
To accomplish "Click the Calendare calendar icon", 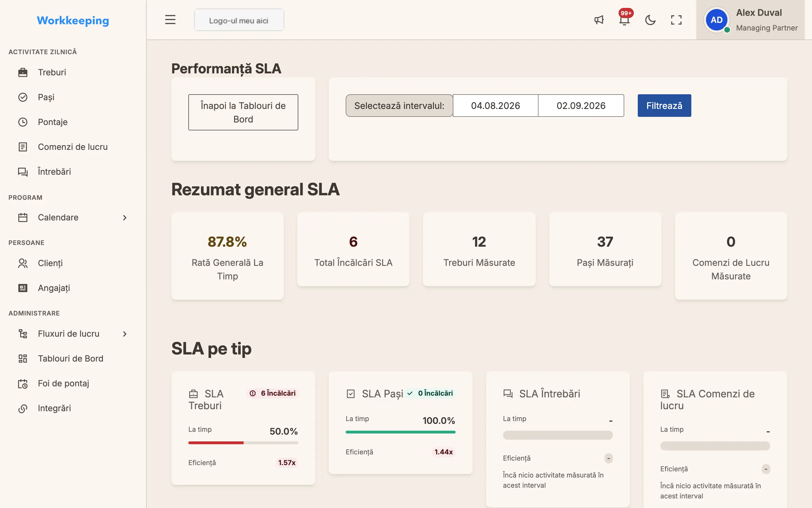I will coord(23,217).
